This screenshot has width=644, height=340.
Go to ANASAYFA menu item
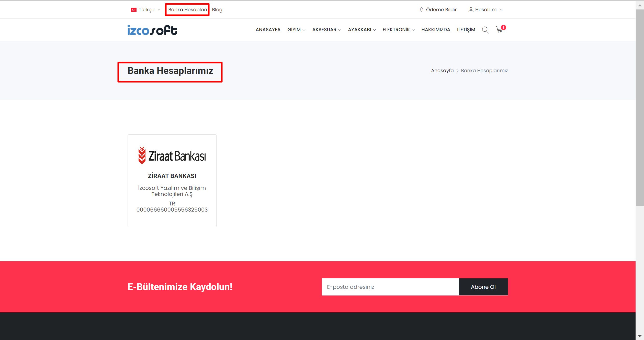[268, 30]
